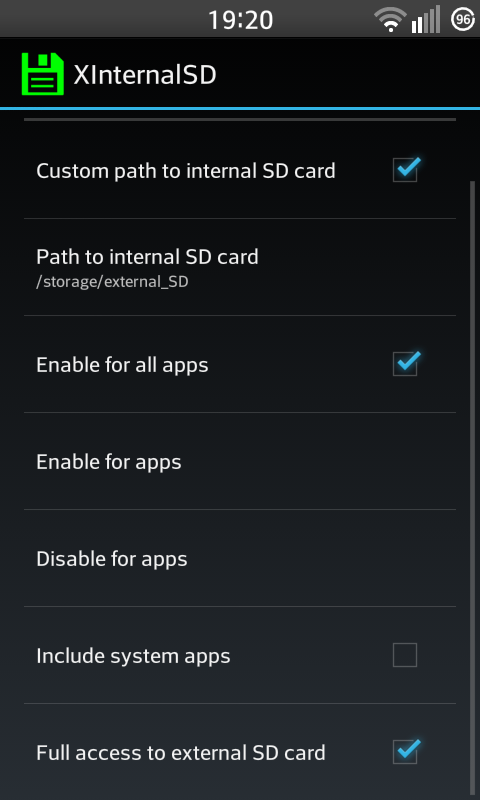Tap the battery 96 percent indicator
Image resolution: width=480 pixels, height=800 pixels.
[x=463, y=19]
